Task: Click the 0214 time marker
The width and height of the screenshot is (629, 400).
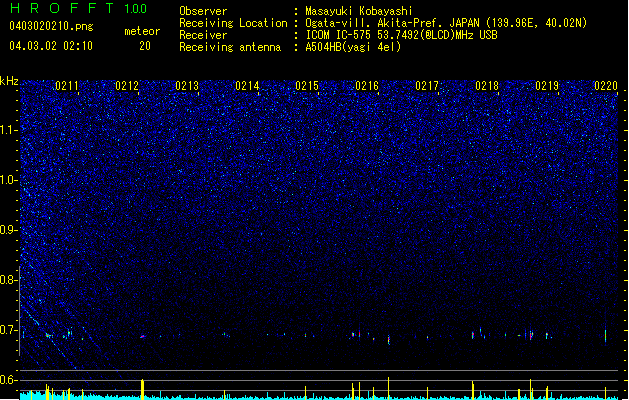Action: 247,86
